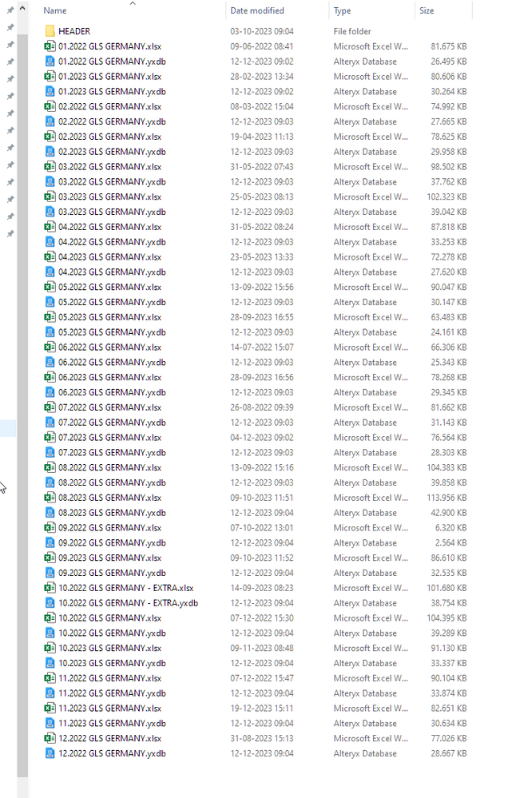Click the Alteryx icon of 02.2022 GLS GERMANY.yxdb

(x=50, y=121)
